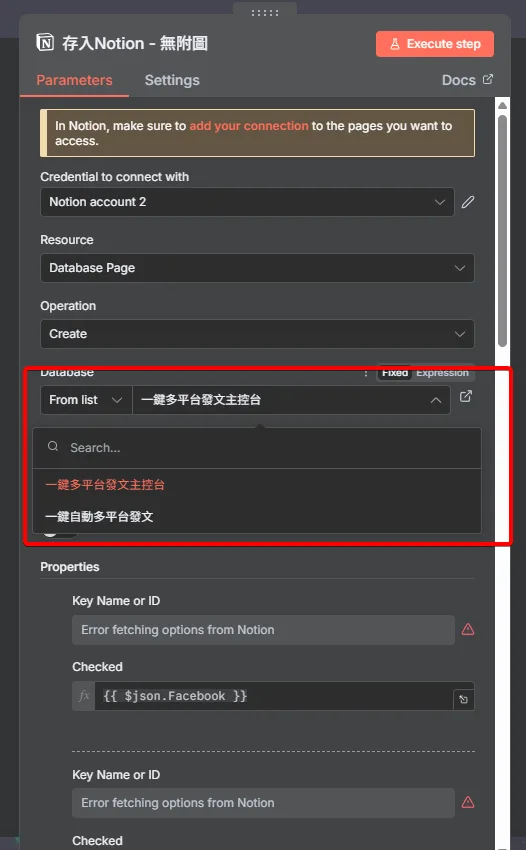Click the Execute step button
The width and height of the screenshot is (526, 850).
click(434, 44)
